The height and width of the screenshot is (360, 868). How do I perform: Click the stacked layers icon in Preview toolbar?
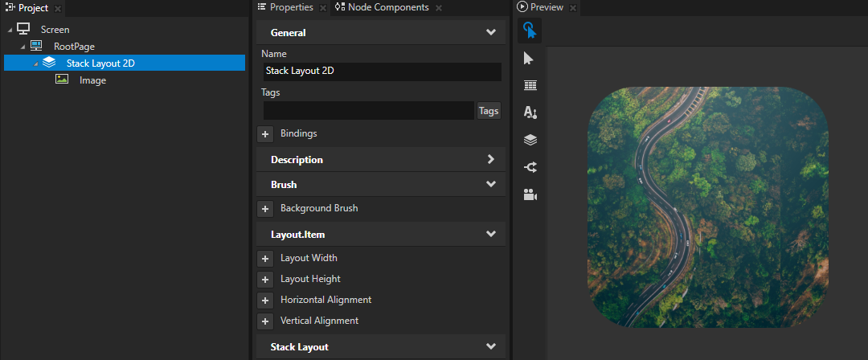pyautogui.click(x=530, y=140)
